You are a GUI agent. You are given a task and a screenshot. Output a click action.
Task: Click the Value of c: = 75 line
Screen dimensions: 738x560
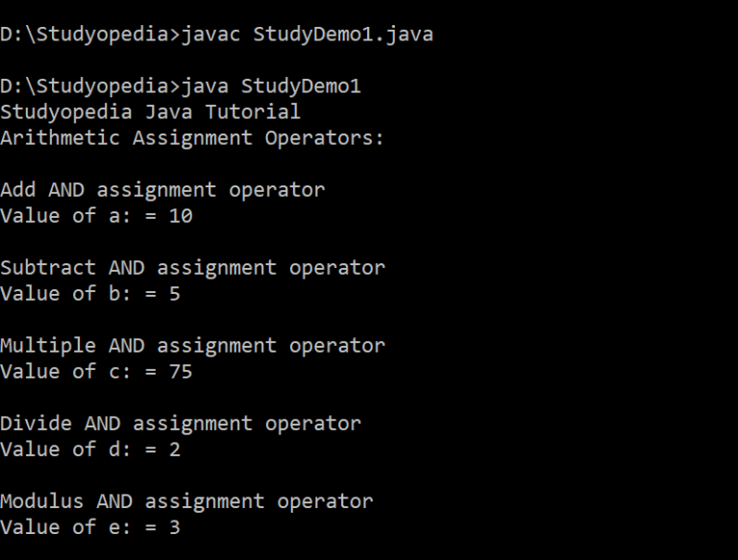(x=96, y=372)
